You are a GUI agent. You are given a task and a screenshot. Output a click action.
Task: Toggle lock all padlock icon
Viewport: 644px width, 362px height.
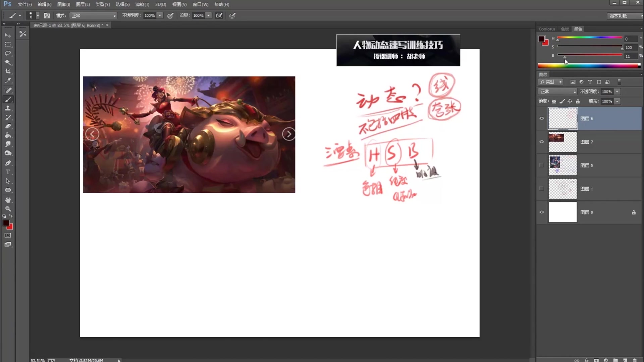coord(578,101)
